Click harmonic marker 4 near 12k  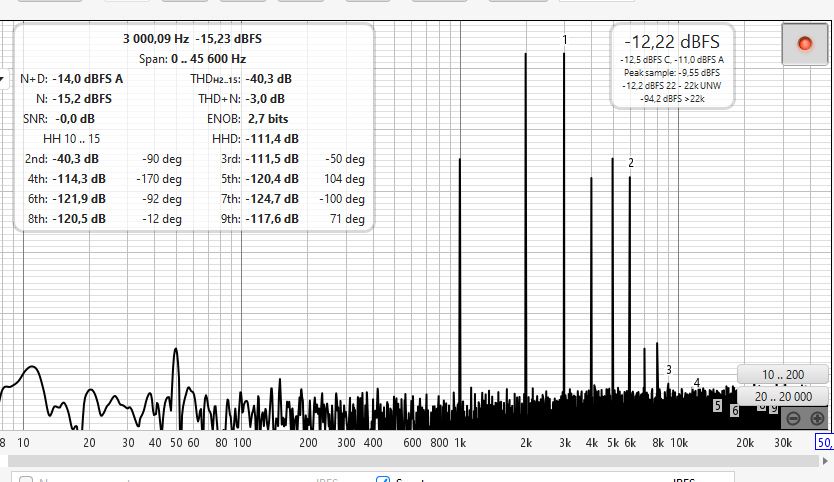pyautogui.click(x=697, y=383)
